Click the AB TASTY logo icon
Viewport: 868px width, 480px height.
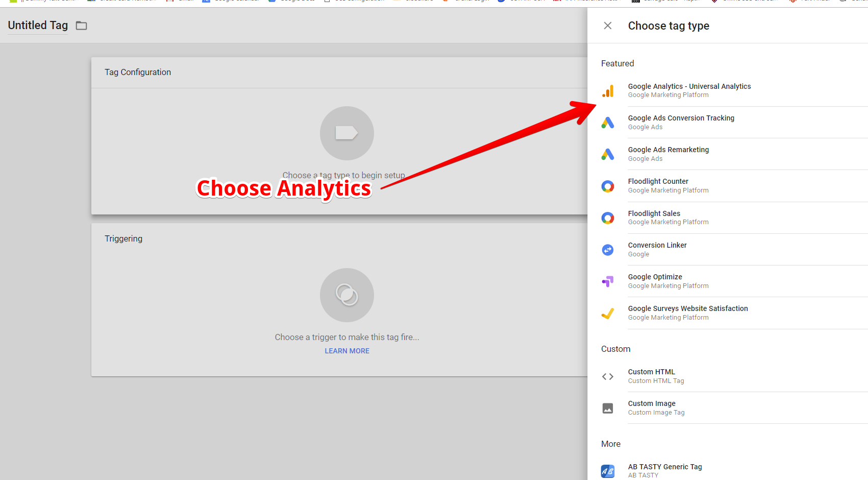(608, 471)
